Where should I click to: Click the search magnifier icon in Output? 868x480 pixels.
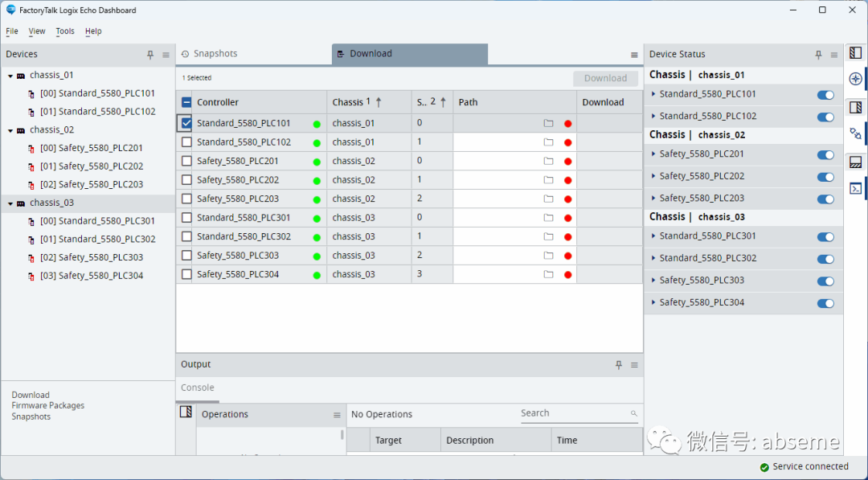pyautogui.click(x=634, y=413)
